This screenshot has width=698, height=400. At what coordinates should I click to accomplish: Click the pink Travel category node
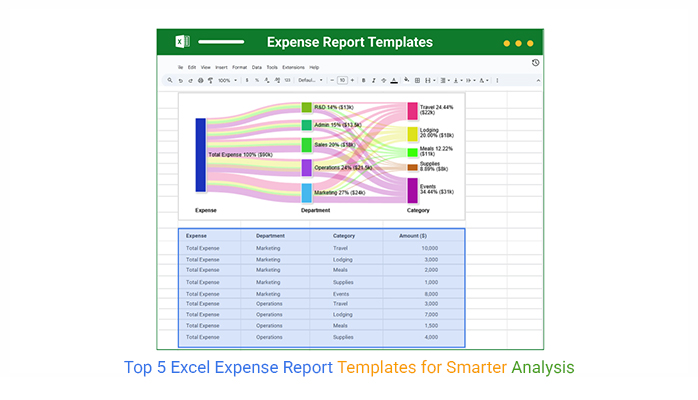[412, 111]
